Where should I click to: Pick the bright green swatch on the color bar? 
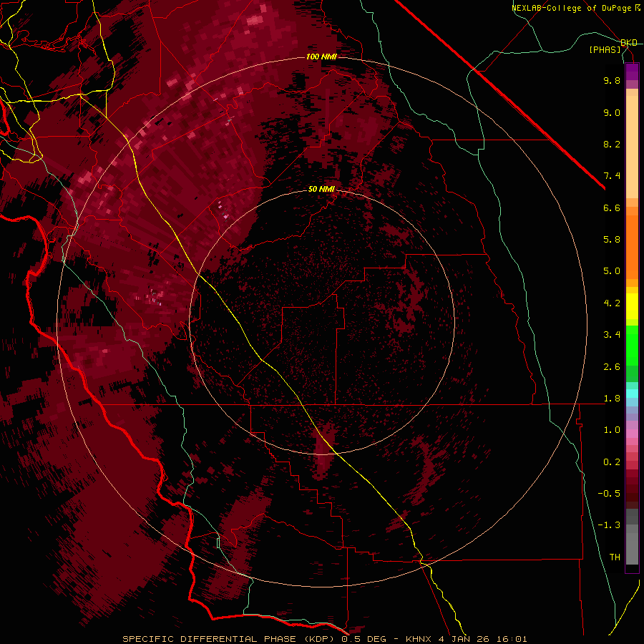(x=632, y=345)
